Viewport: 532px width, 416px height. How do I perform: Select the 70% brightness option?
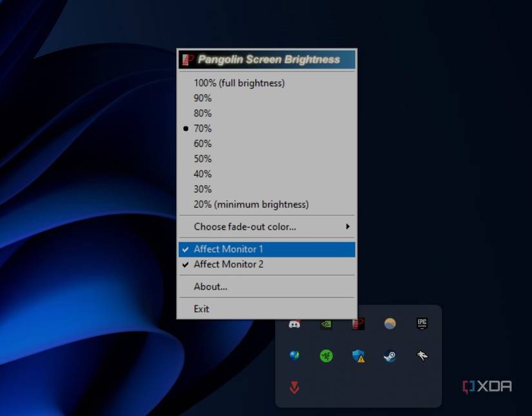pos(267,128)
